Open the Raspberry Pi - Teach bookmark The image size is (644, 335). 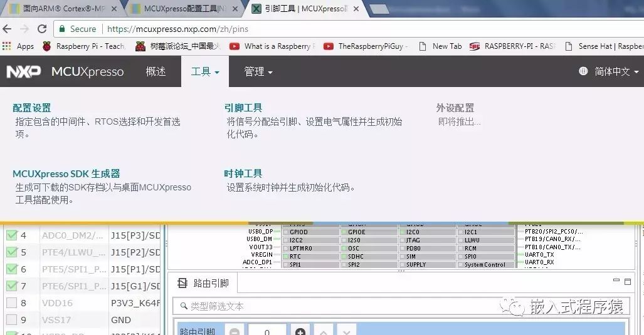[x=84, y=46]
